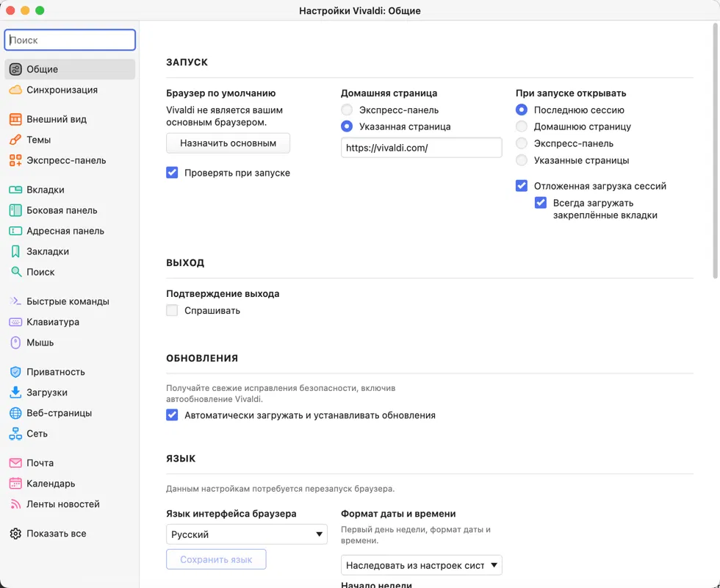Click the https://vivaldi.com/ homepage field
The image size is (720, 588).
tap(421, 148)
